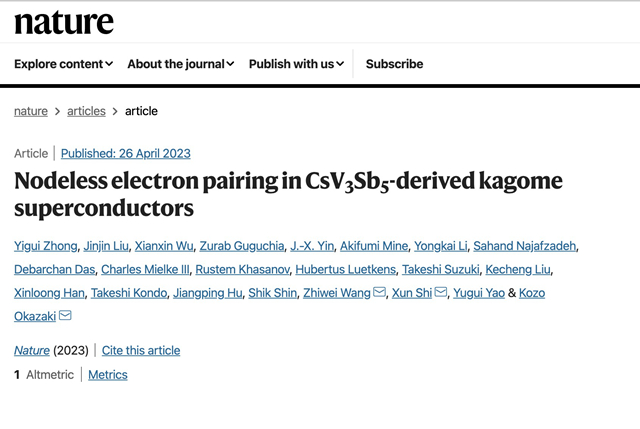Click envelope icon next to Zhiwei Wang
This screenshot has width=640, height=429.
click(379, 292)
